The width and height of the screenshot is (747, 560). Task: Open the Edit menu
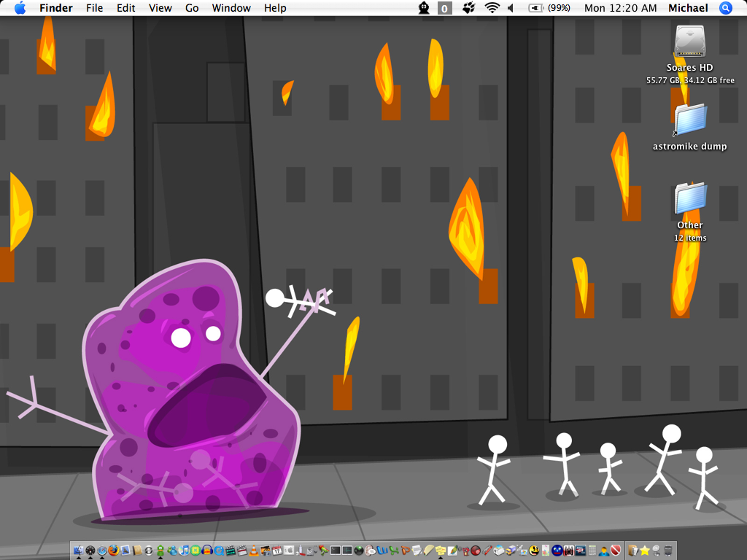125,7
